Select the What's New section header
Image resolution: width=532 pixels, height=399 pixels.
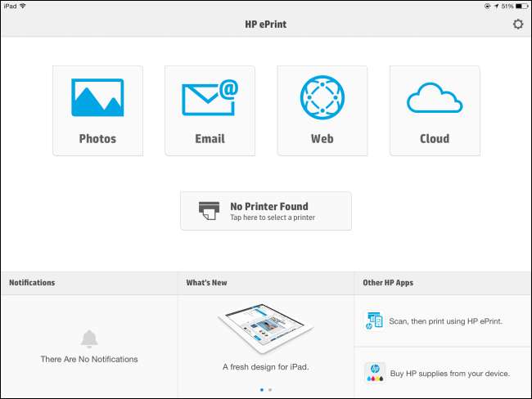[206, 283]
